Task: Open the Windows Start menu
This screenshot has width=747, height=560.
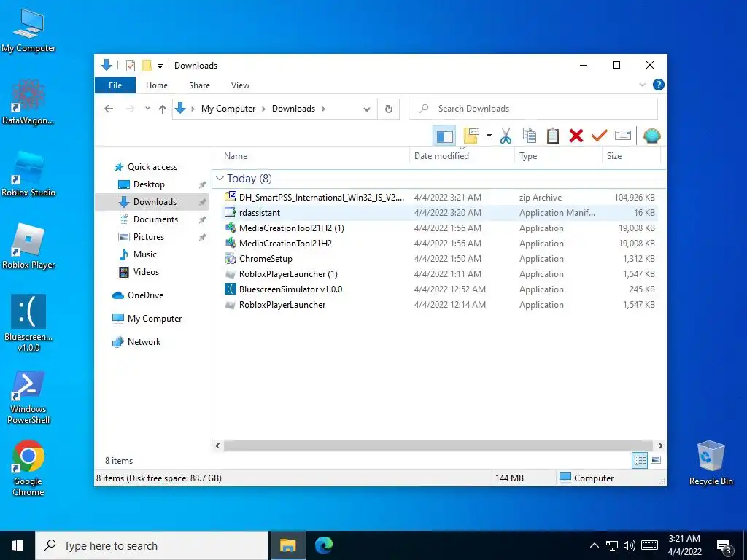Action: tap(18, 545)
